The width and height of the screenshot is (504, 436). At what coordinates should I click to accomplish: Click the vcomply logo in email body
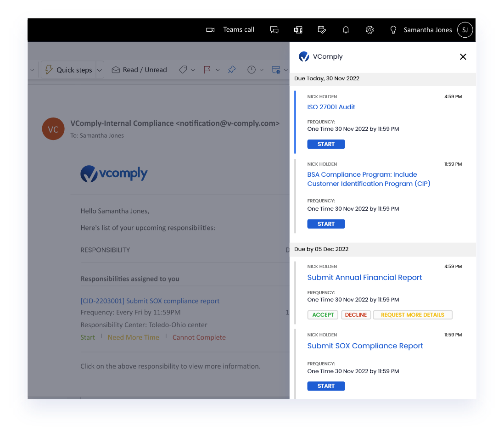114,174
